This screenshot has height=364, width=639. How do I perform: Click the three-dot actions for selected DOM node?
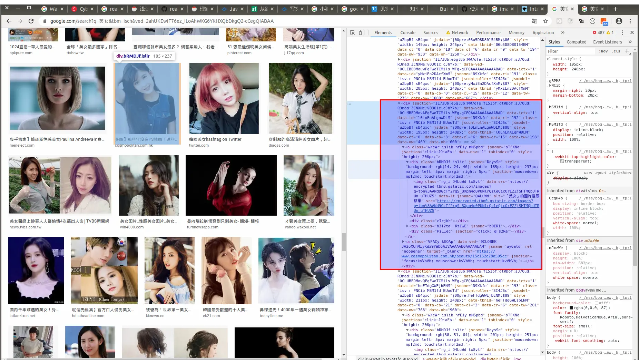tap(350, 104)
